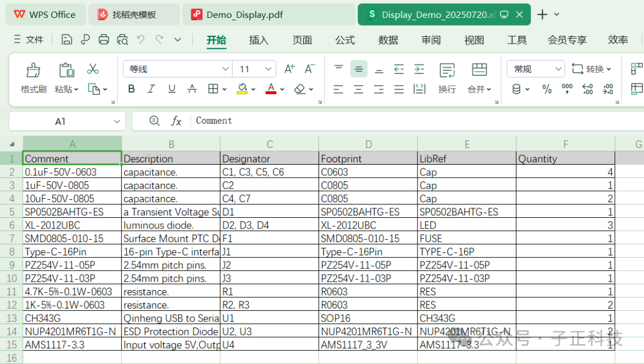Viewport: 644px width, 364px height.
Task: Click the Save icon in quick toolbar
Action: click(x=67, y=39)
